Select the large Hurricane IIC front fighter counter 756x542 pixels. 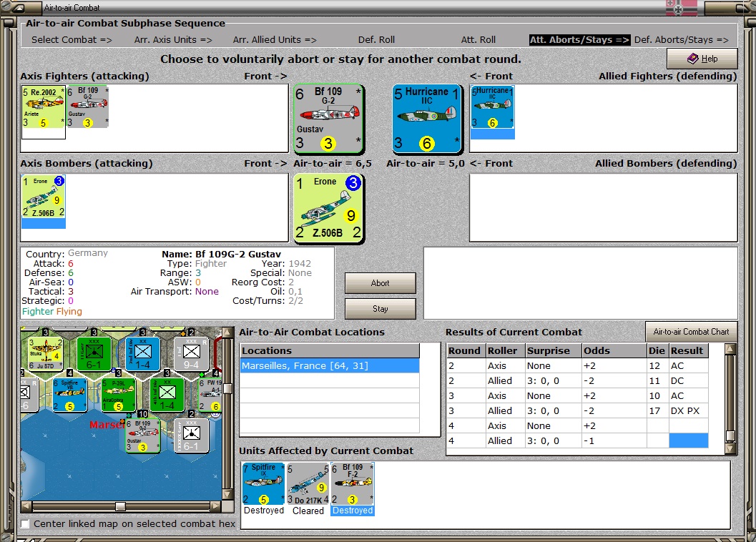point(426,119)
